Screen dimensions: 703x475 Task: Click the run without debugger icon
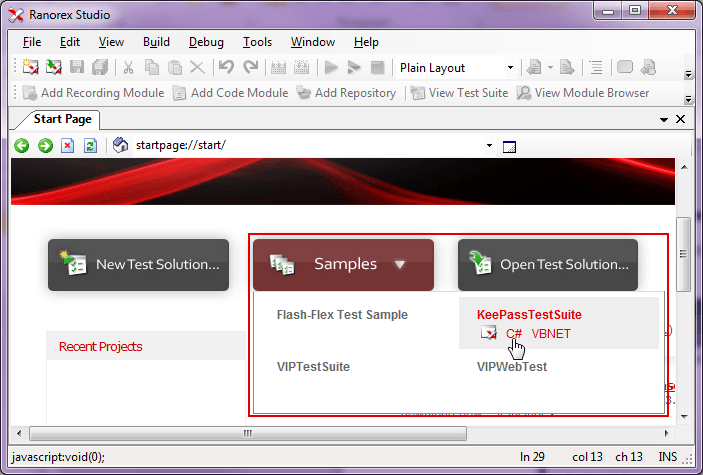click(354, 67)
